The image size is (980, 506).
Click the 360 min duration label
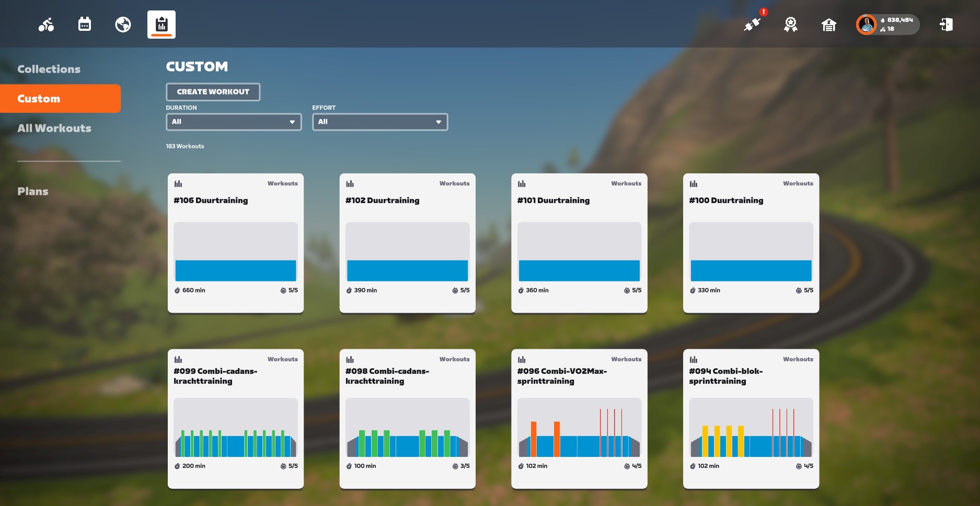point(537,290)
